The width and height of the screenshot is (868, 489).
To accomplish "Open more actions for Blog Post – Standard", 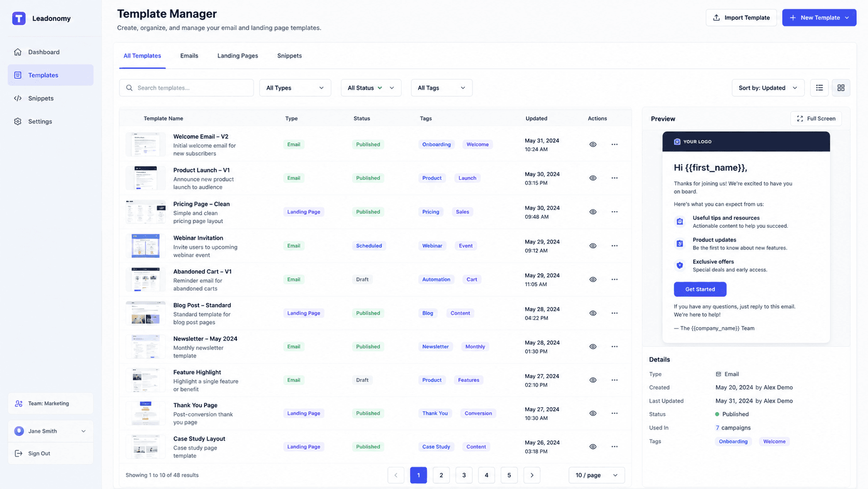I will click(615, 313).
